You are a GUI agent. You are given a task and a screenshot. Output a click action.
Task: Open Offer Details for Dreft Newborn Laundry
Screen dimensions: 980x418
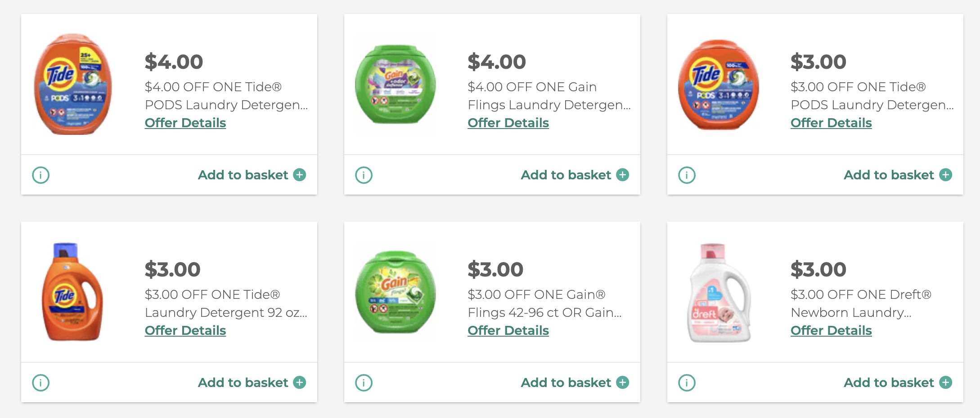click(831, 330)
